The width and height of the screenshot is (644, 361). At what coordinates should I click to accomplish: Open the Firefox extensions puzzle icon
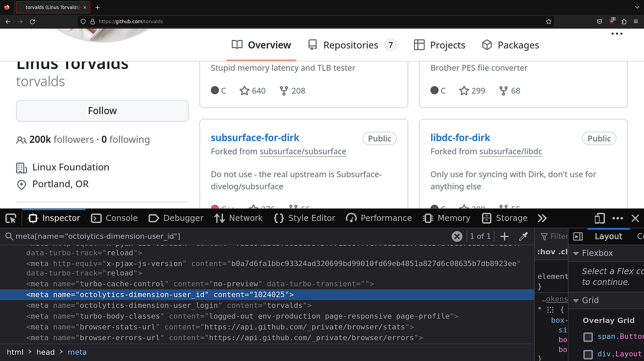pyautogui.click(x=624, y=21)
